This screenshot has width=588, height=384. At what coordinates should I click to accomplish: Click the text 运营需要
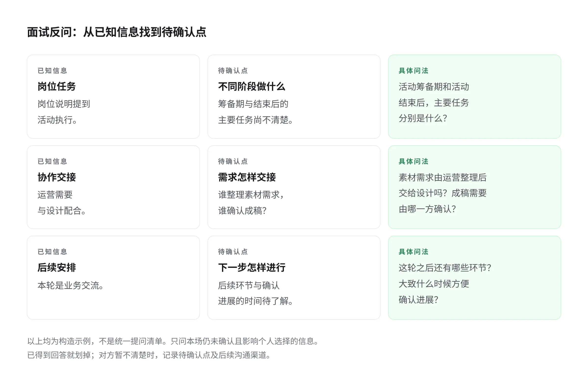(55, 195)
